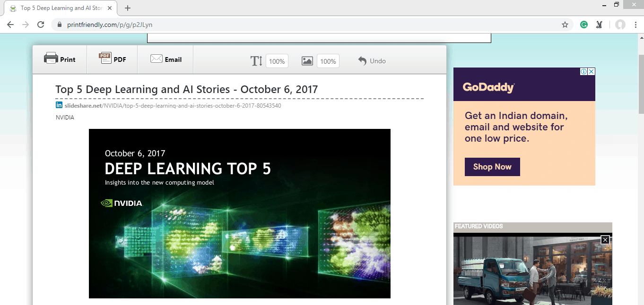Go back to previous page
The image size is (644, 305).
[10, 25]
